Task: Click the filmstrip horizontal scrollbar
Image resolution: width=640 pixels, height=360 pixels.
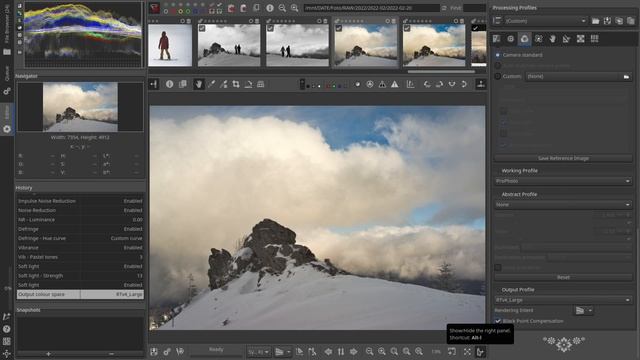Action: pyautogui.click(x=441, y=71)
